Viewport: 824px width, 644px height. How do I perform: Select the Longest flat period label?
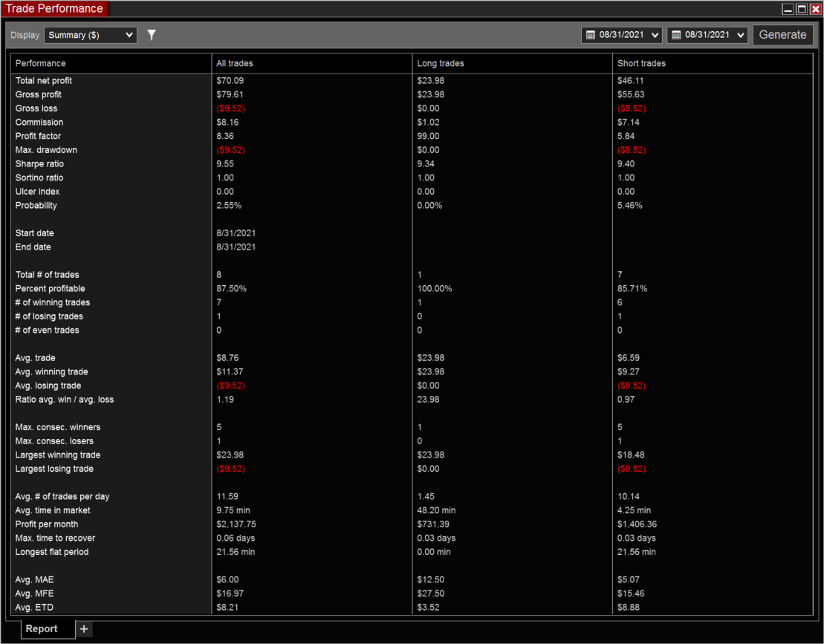tap(51, 552)
